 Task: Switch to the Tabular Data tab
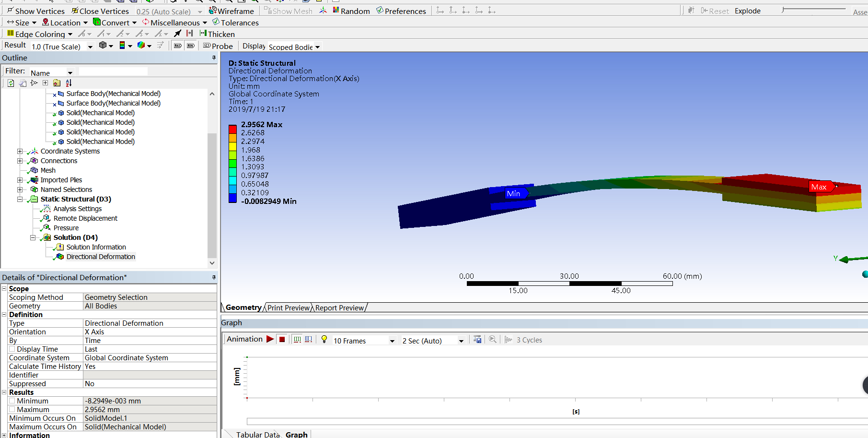tap(257, 434)
